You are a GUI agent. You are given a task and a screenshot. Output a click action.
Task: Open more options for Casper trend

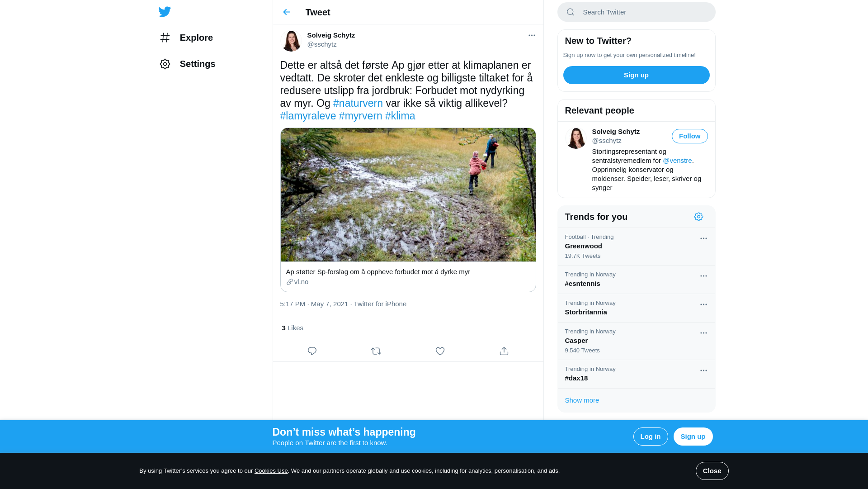(703, 333)
